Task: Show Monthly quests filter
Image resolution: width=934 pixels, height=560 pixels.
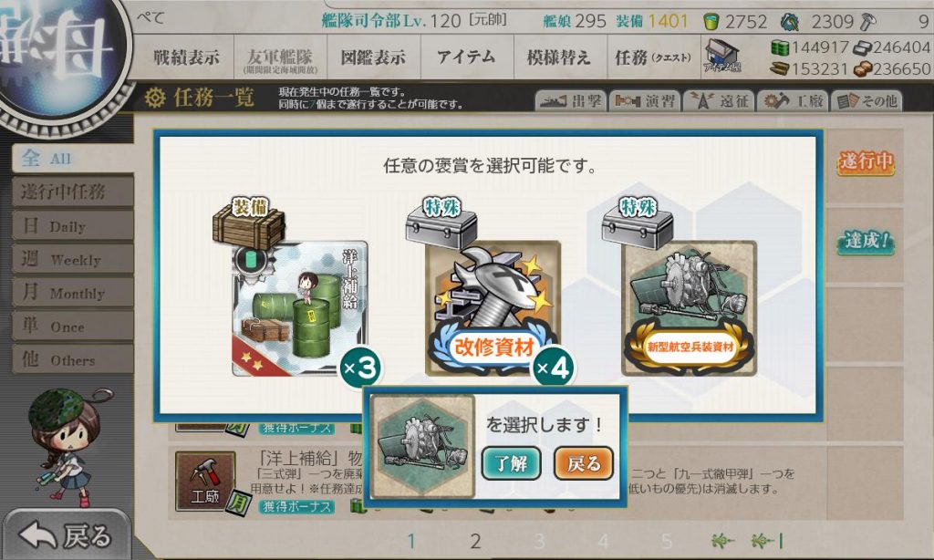Action: (x=73, y=293)
